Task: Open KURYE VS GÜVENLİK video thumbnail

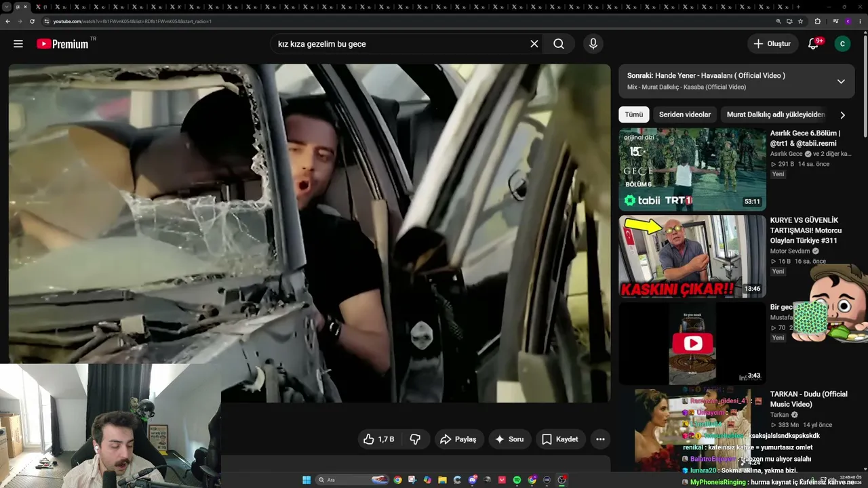Action: point(692,256)
